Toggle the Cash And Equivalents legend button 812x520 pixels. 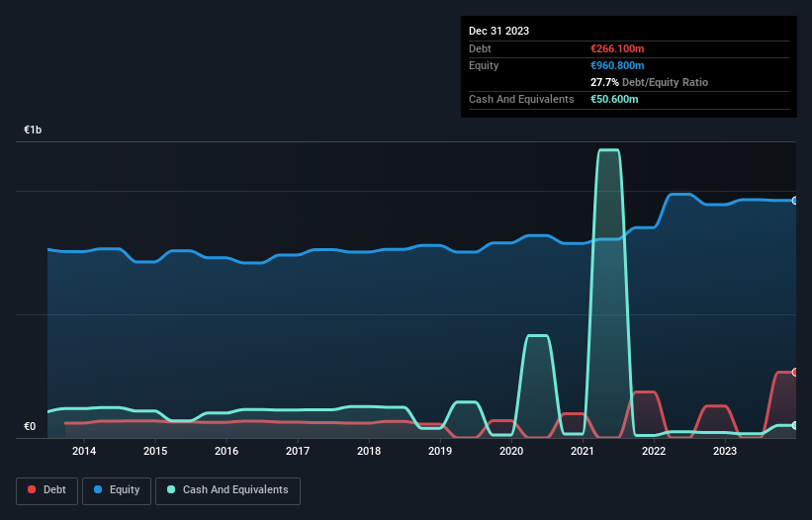[227, 490]
